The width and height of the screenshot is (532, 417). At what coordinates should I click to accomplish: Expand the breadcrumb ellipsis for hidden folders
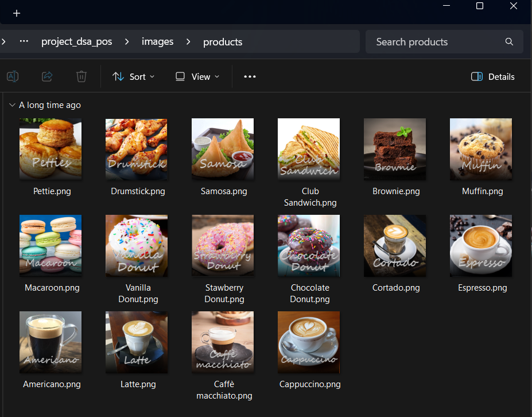click(x=24, y=41)
